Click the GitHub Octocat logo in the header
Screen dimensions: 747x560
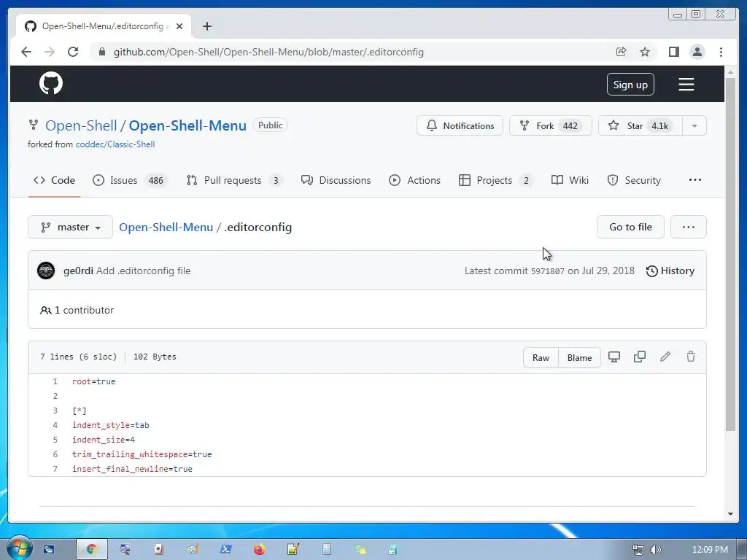[x=51, y=83]
